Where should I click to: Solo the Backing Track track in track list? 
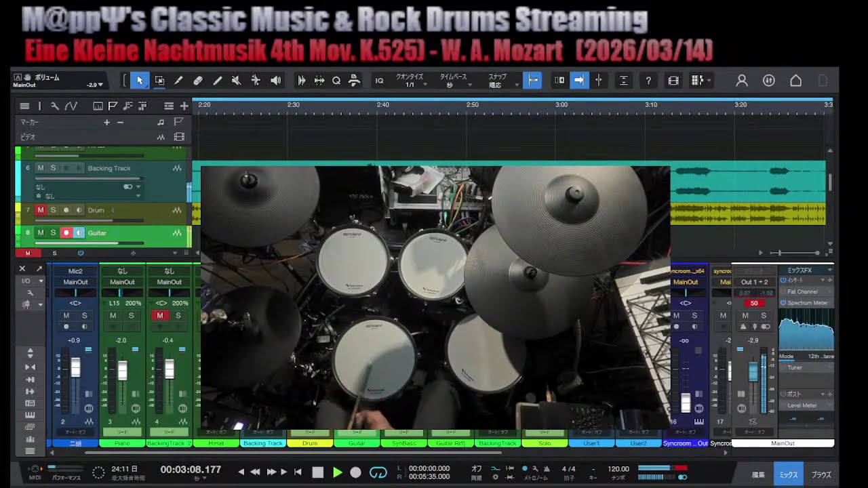(53, 168)
